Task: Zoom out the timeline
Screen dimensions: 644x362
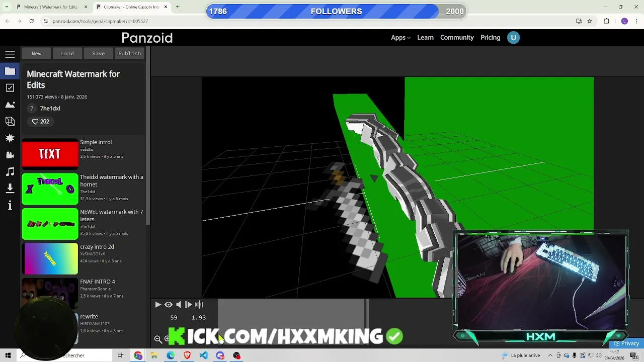Action: (158, 339)
